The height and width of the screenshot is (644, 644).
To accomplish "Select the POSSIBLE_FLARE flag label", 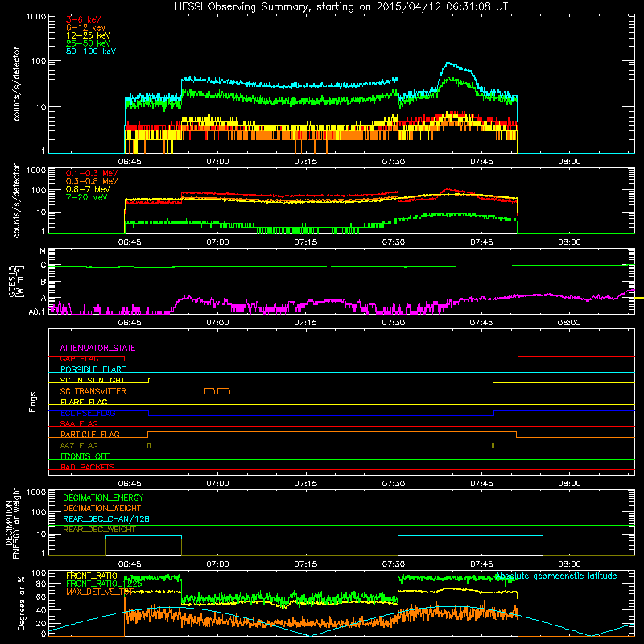I will [x=93, y=369].
